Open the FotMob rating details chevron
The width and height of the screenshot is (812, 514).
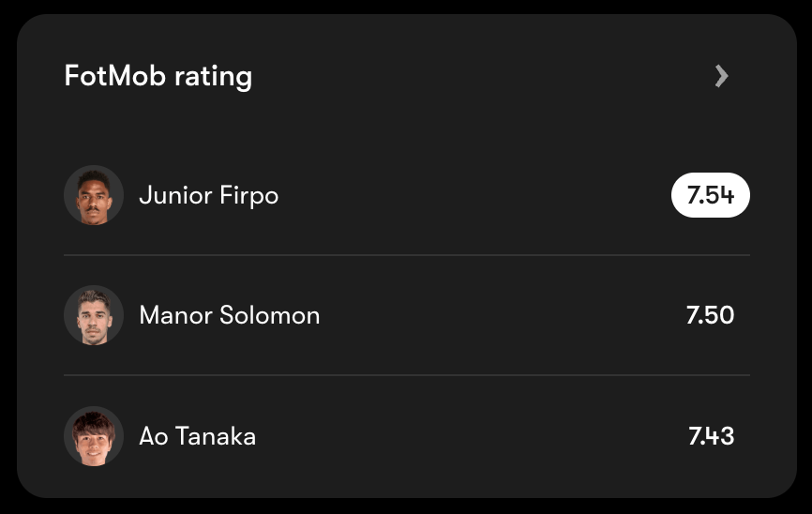coord(721,76)
